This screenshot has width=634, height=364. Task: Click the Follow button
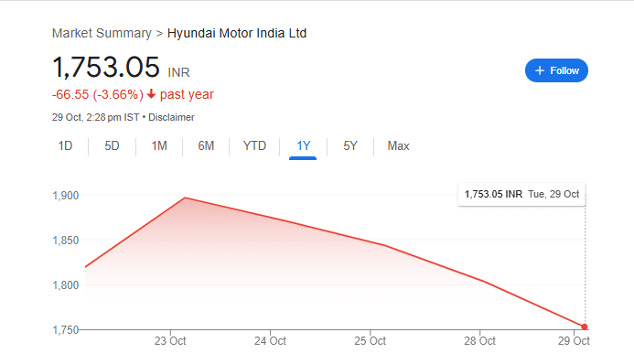(x=556, y=70)
